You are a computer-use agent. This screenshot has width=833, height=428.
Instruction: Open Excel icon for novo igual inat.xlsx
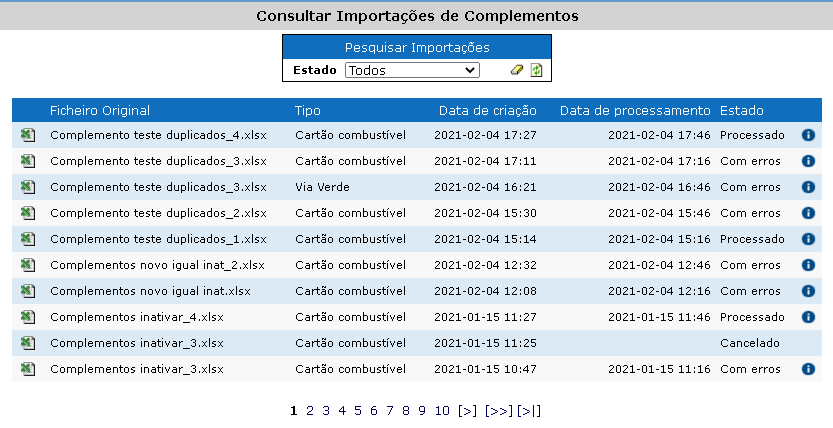coord(28,292)
